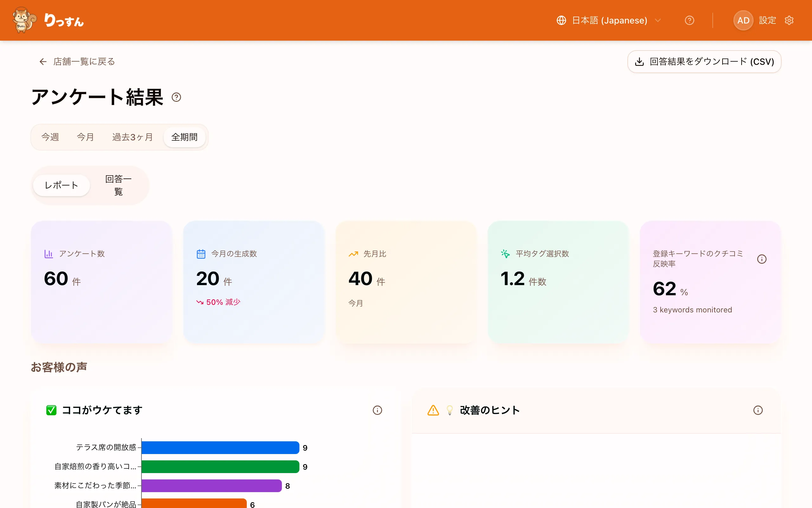Click green 自家焙煎の香り高いコ… bar
Viewport: 812px width, 508px height.
220,467
